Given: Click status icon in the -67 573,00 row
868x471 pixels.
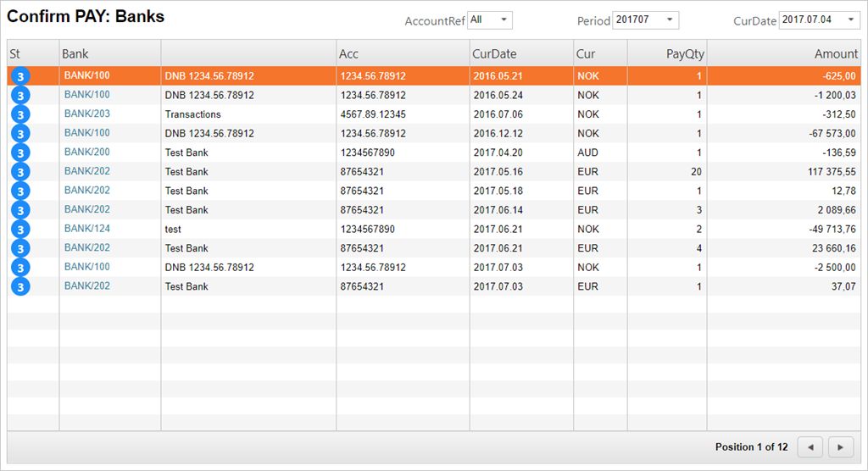Looking at the screenshot, I should pyautogui.click(x=21, y=134).
